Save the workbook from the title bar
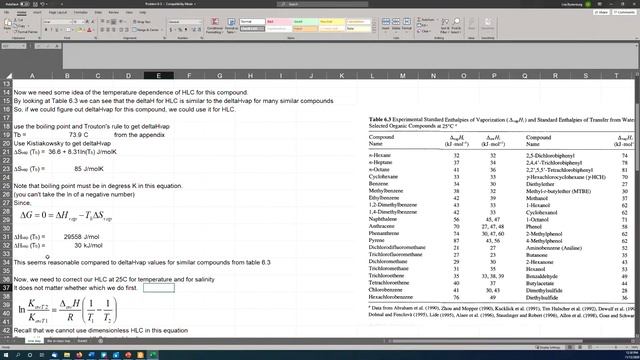Viewport: 640px width, 360px height. 36,4
